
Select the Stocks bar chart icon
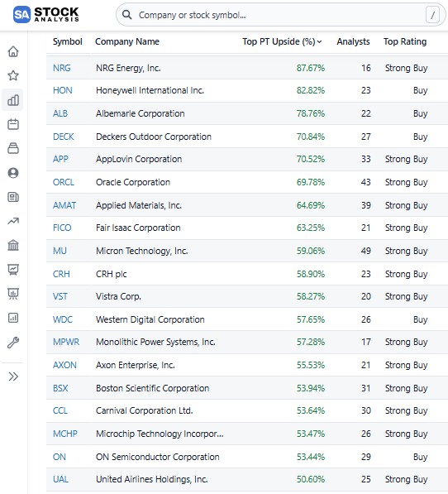pyautogui.click(x=13, y=100)
